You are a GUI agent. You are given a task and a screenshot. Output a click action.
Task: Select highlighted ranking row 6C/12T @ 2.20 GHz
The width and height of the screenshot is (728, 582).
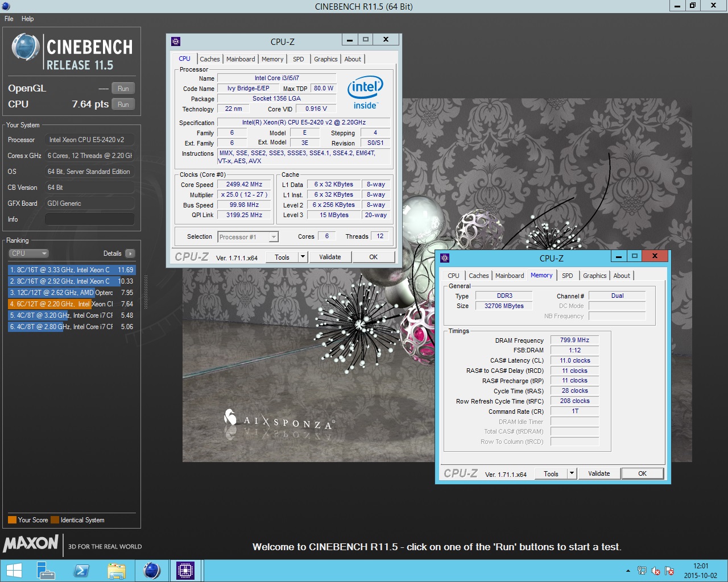point(72,304)
